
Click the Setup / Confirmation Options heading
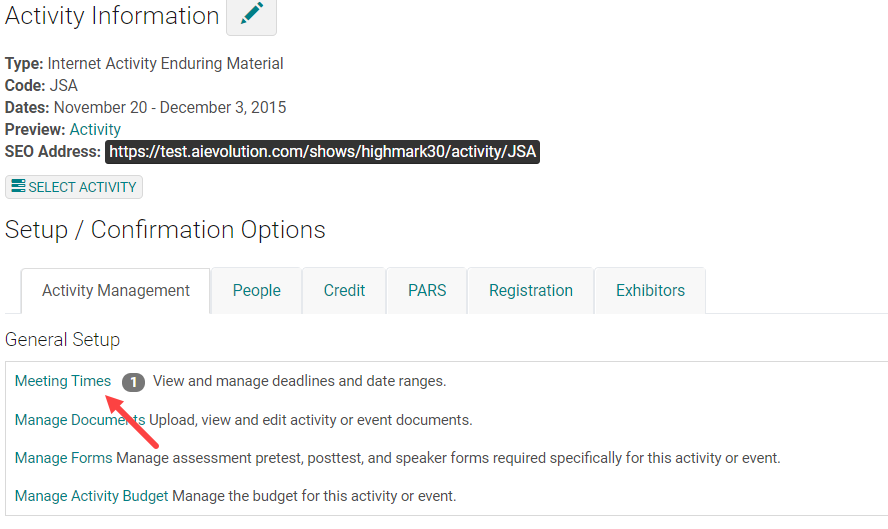click(x=165, y=230)
